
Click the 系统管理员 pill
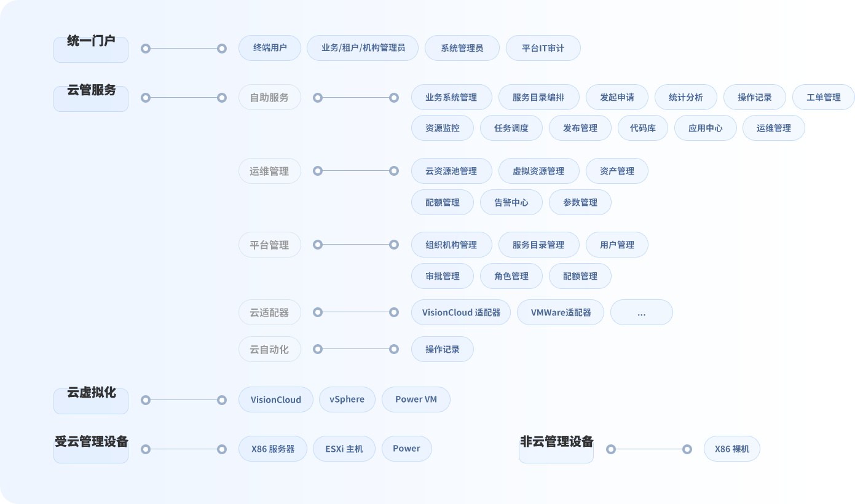[462, 48]
